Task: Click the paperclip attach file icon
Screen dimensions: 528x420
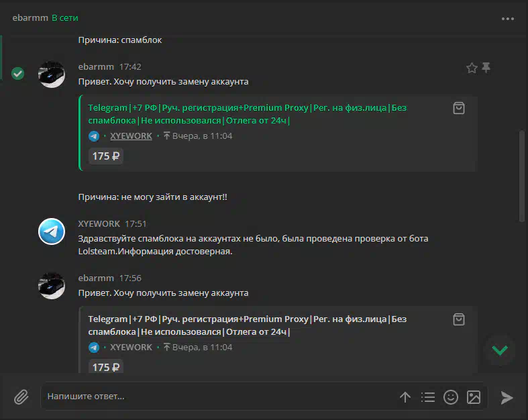Action: click(21, 397)
